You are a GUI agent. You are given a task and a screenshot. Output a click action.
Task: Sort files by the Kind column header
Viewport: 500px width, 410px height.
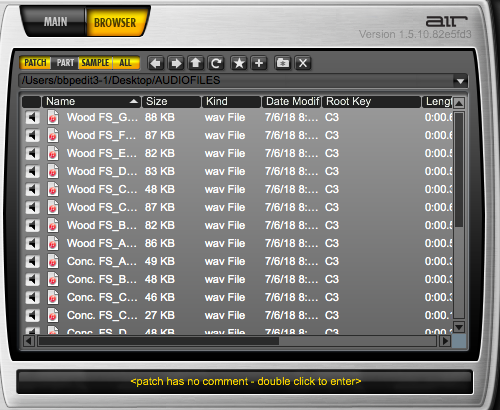pyautogui.click(x=231, y=102)
